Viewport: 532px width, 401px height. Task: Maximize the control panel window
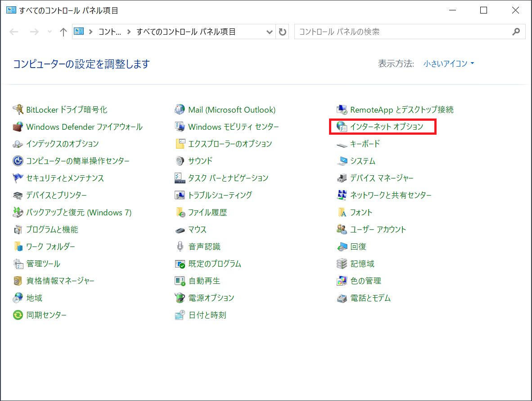click(x=483, y=10)
